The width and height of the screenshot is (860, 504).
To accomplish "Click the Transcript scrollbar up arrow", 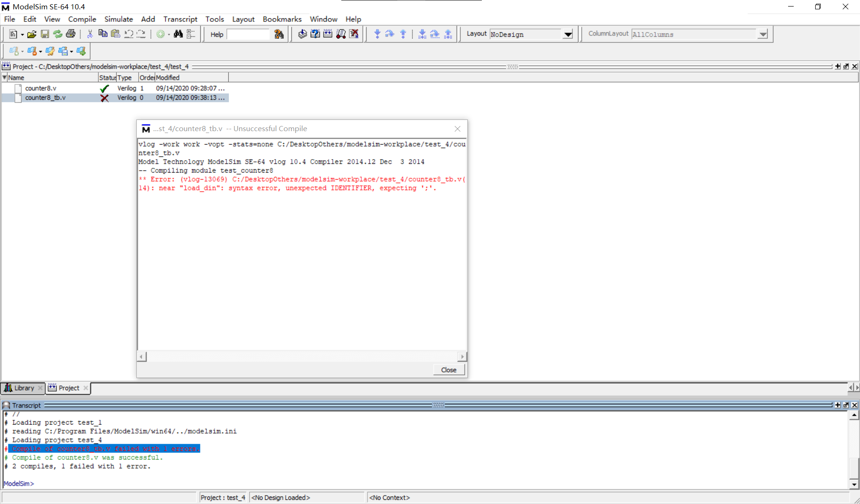I will click(854, 415).
